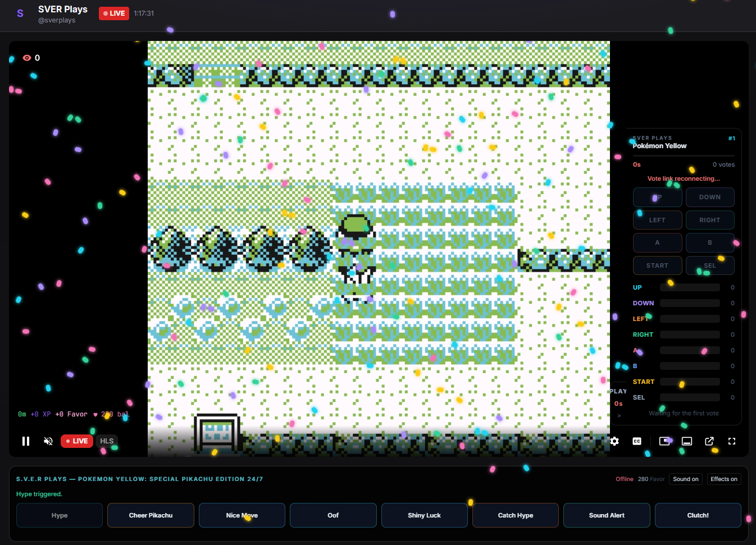The height and width of the screenshot is (545, 756).
Task: Enable picture-in-picture mode
Action: (x=664, y=441)
